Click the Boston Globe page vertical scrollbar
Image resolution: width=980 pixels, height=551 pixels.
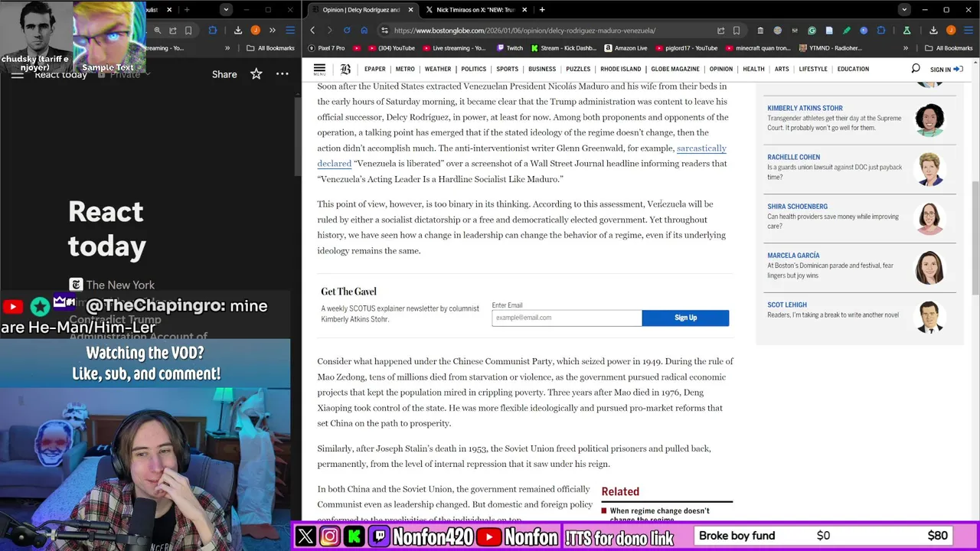975,237
